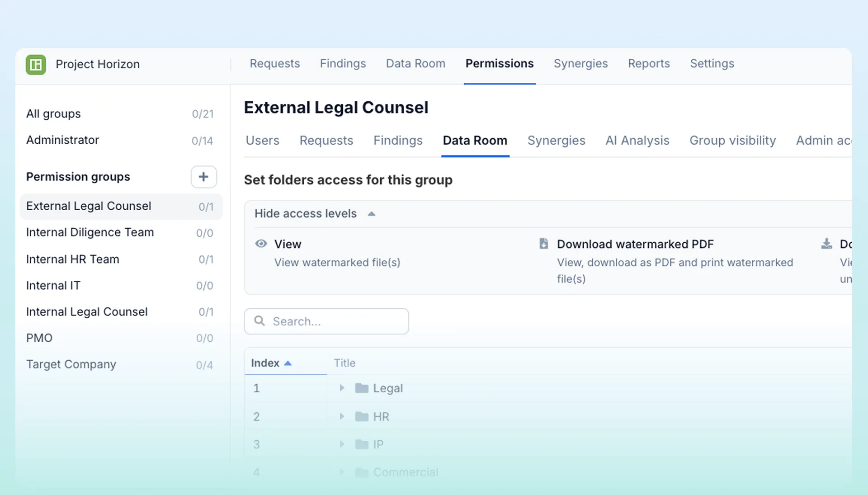This screenshot has height=495, width=868.
Task: Click the eye icon next to View
Action: coord(261,244)
